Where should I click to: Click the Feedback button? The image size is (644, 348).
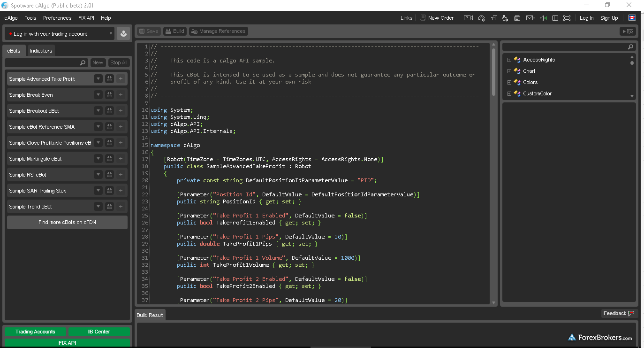(619, 313)
